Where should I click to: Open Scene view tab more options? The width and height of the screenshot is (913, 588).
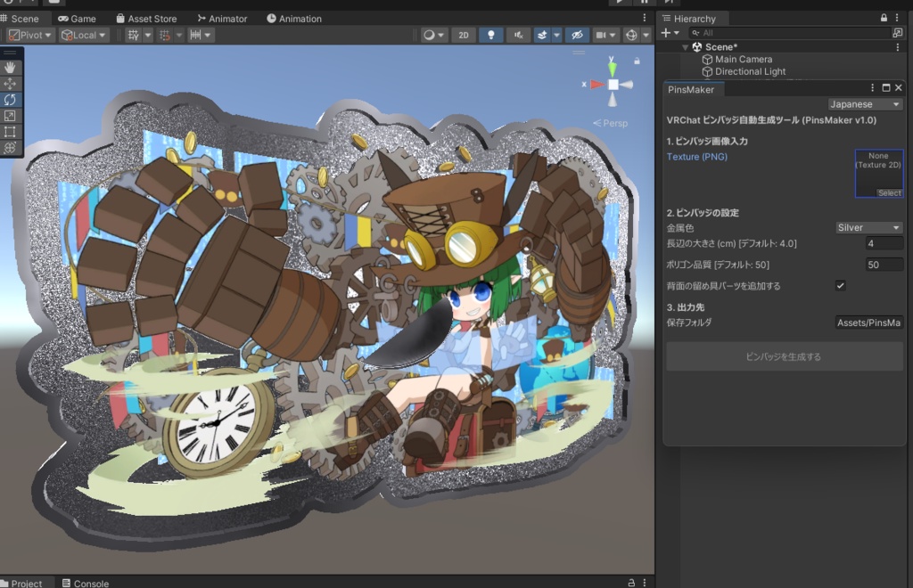click(644, 18)
